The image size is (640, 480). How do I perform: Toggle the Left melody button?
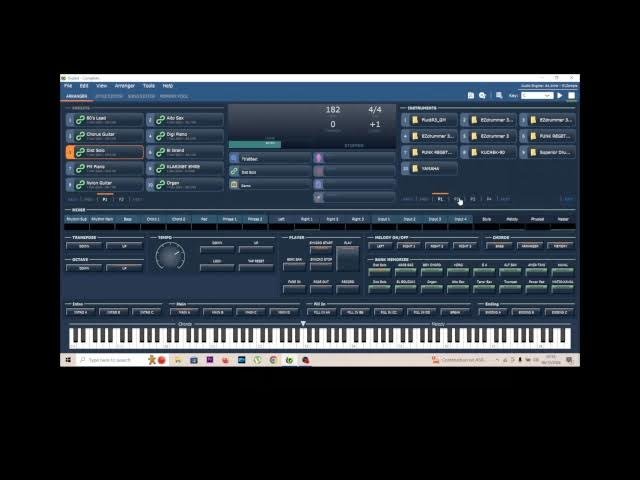pyautogui.click(x=380, y=246)
